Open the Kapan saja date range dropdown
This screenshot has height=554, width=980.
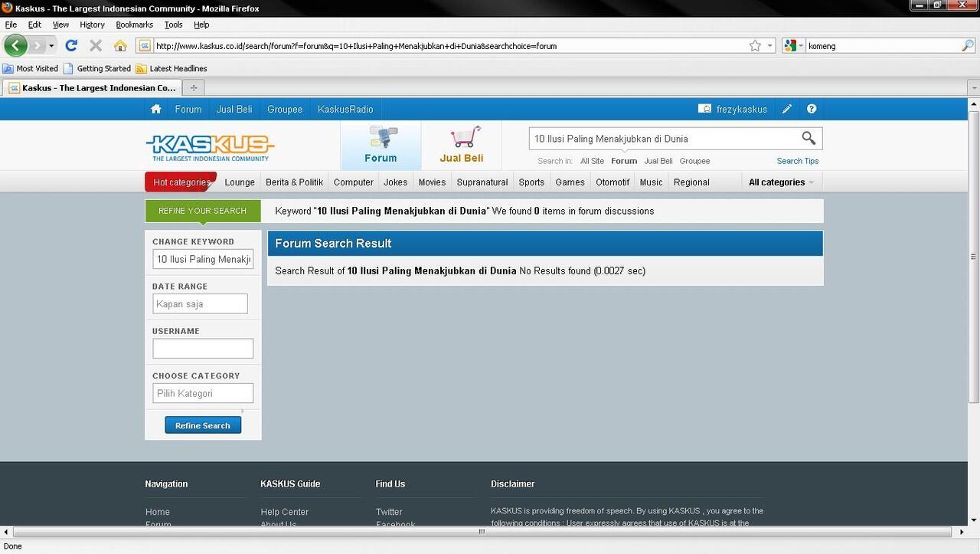pos(200,303)
